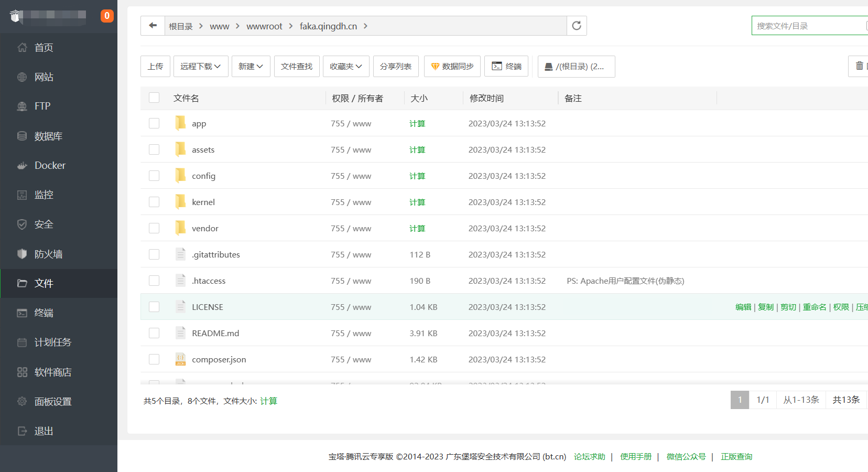Image resolution: width=868 pixels, height=472 pixels.
Task: Switch to the FTP section
Action: pyautogui.click(x=42, y=106)
